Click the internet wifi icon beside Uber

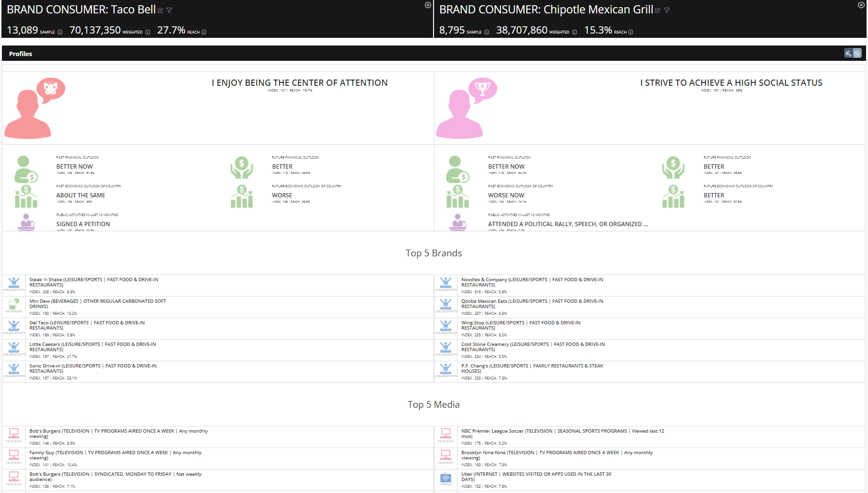(x=446, y=477)
